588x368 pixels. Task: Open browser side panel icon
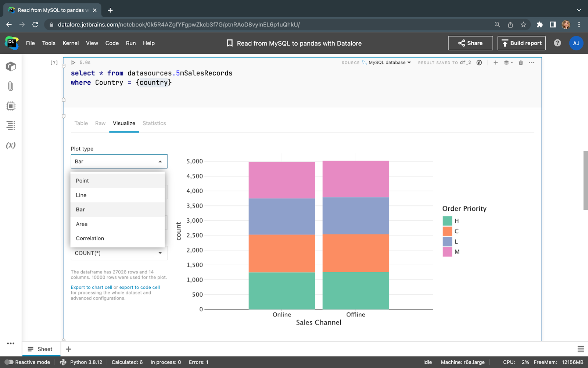[553, 25]
